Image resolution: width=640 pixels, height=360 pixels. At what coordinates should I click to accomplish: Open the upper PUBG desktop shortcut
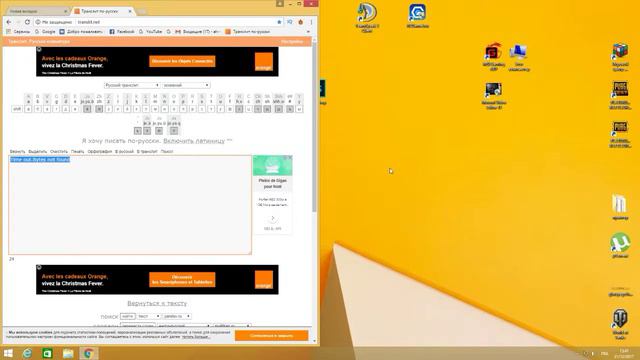coord(620,96)
